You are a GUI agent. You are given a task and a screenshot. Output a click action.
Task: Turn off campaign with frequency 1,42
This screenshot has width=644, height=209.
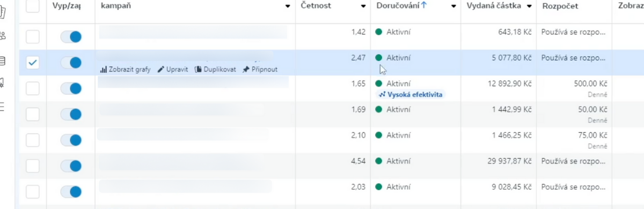pyautogui.click(x=71, y=37)
